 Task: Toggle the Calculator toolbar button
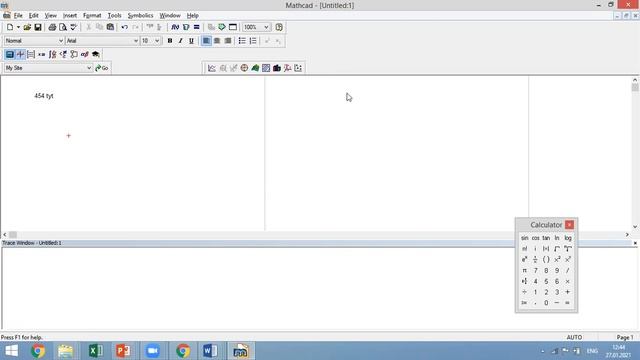pyautogui.click(x=9, y=54)
